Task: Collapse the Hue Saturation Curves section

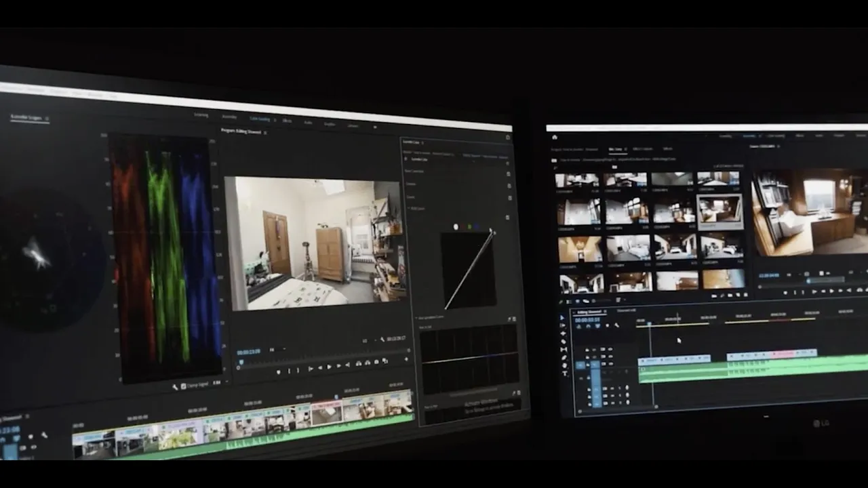Action: tap(416, 318)
